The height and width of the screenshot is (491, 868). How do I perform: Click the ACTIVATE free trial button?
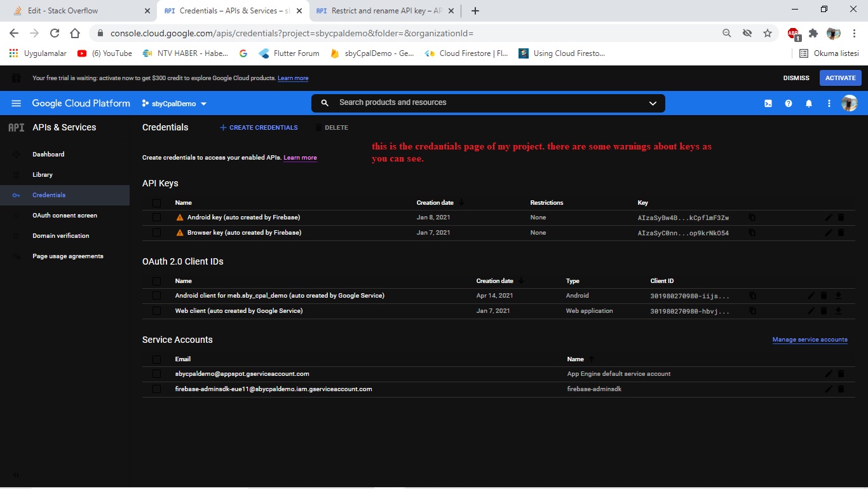coord(841,78)
